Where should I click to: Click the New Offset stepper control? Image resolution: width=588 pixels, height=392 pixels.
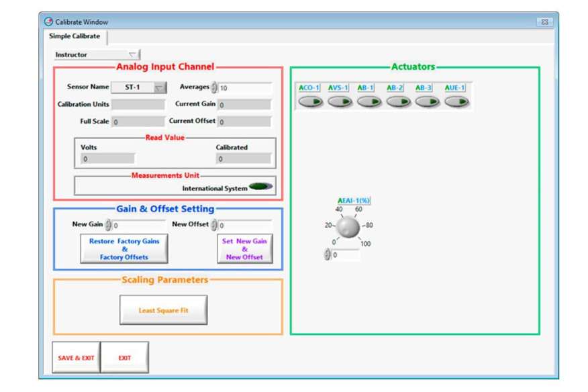click(x=214, y=226)
